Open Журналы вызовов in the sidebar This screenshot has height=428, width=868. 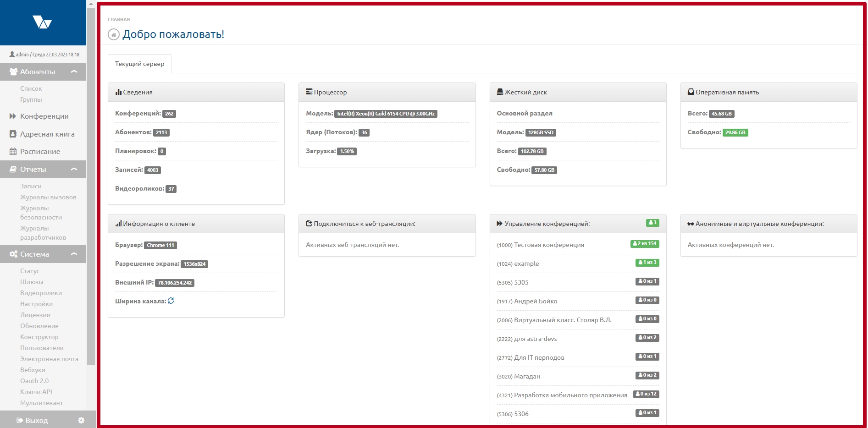[x=48, y=198]
